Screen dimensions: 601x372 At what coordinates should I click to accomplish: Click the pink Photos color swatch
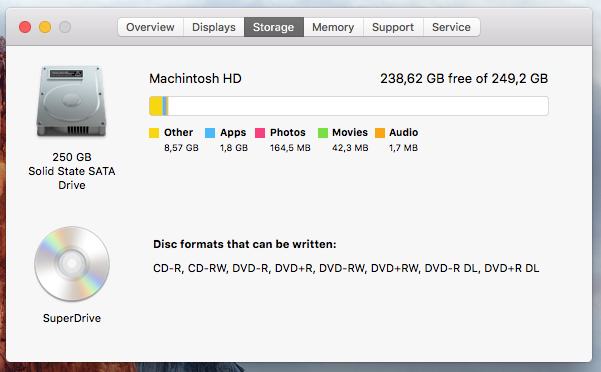(x=260, y=133)
